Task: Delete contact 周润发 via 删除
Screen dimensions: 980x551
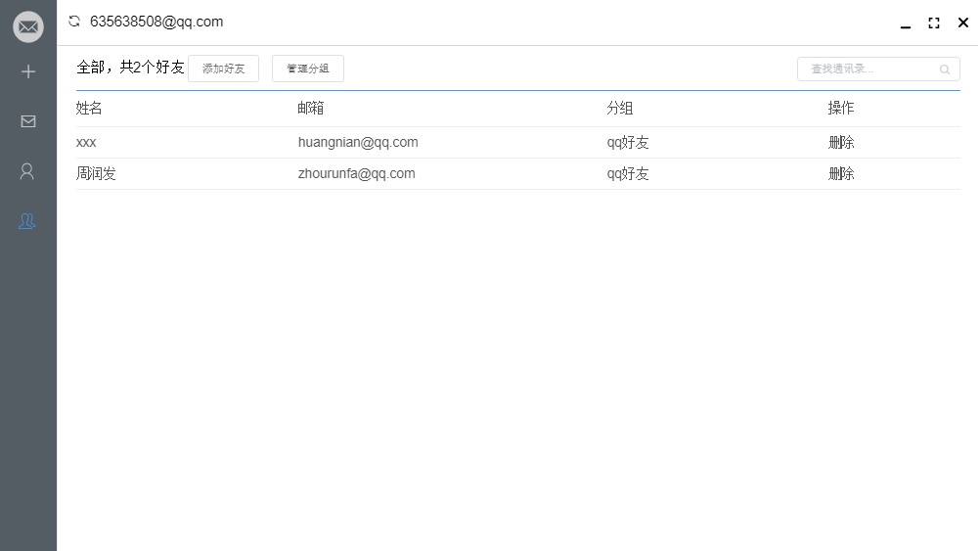Action: point(840,174)
